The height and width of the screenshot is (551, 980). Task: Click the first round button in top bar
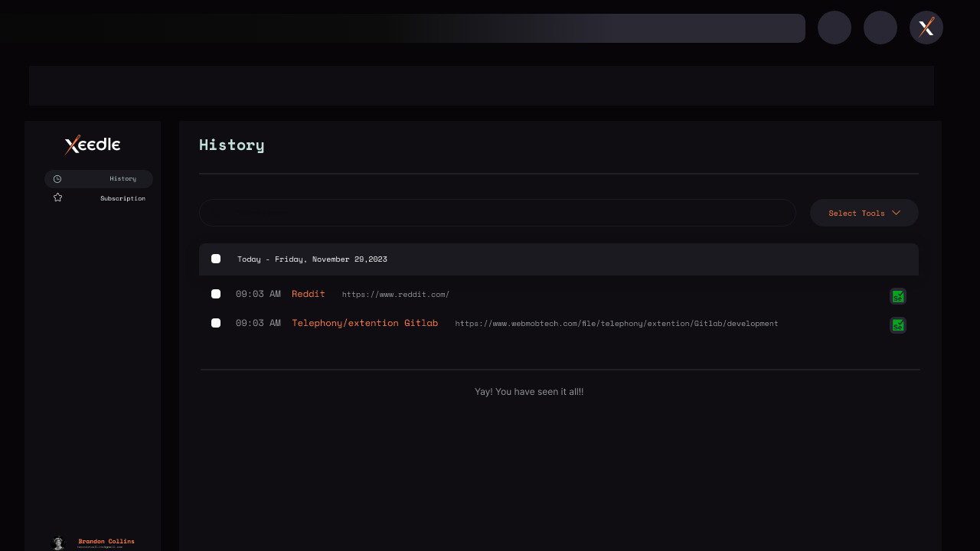coord(835,28)
